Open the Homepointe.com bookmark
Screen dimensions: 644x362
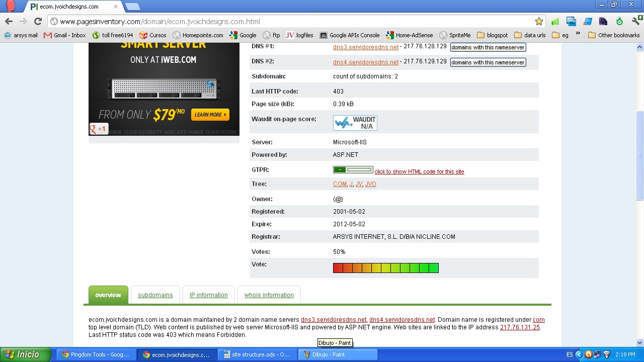pyautogui.click(x=198, y=35)
